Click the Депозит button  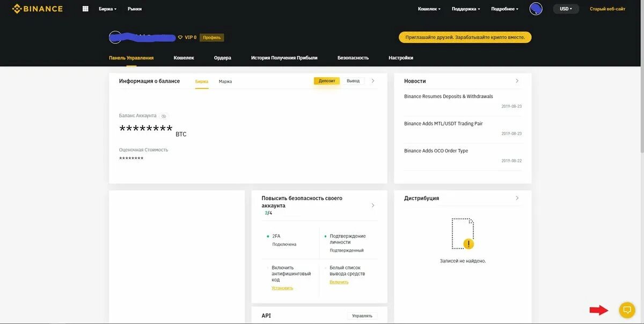pyautogui.click(x=327, y=81)
